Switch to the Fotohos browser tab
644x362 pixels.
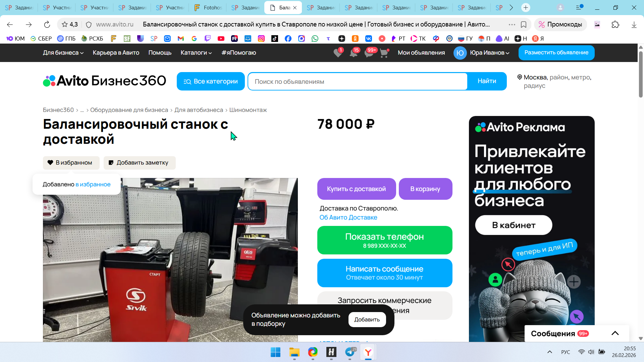pos(208,7)
